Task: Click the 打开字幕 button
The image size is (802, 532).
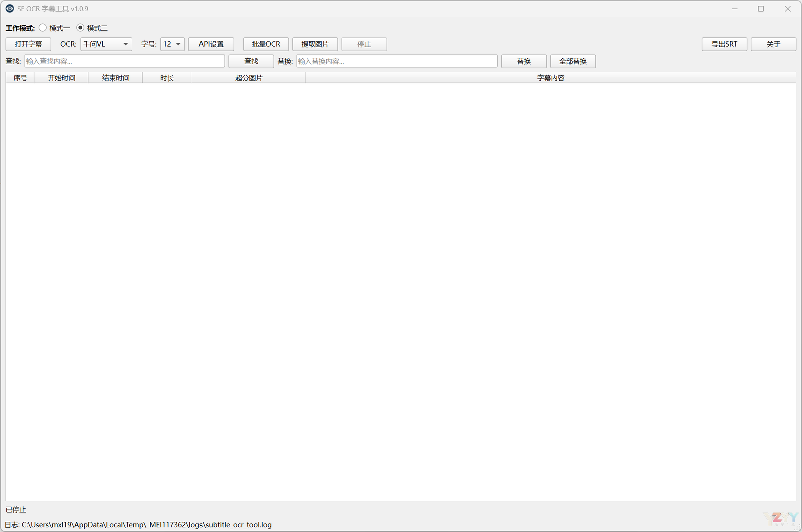Action: tap(28, 44)
